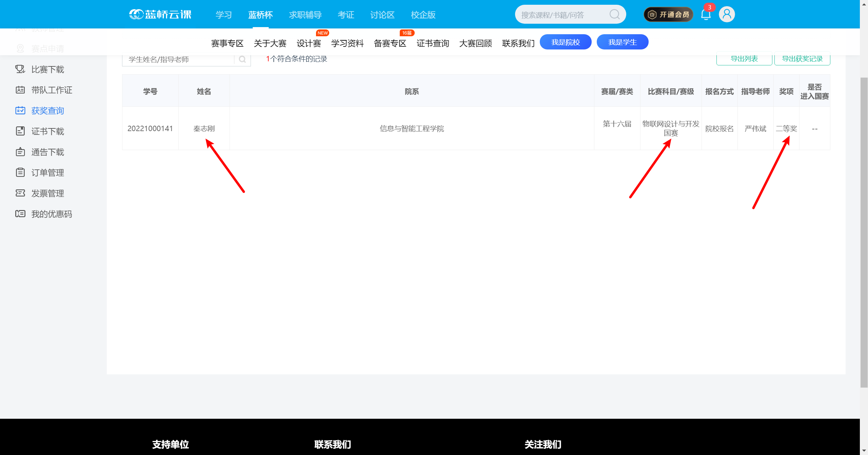Open 比赛下载 via its trophy icon

[20, 69]
